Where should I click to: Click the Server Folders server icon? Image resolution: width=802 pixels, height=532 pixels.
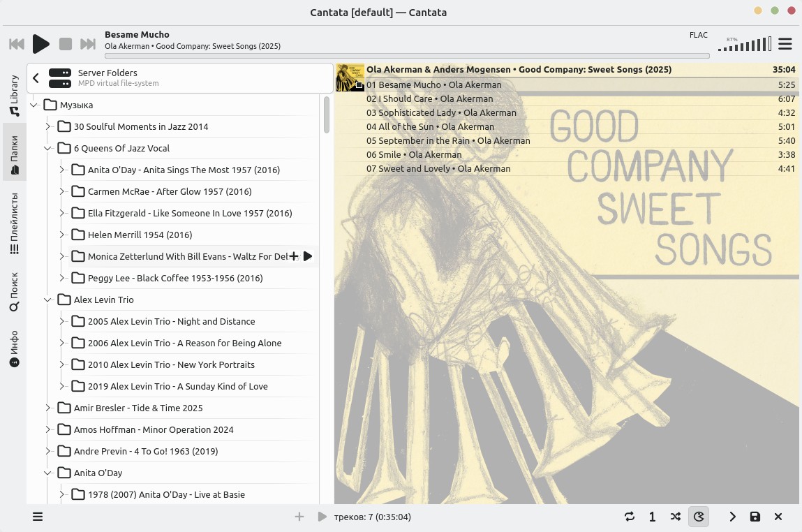(x=60, y=77)
